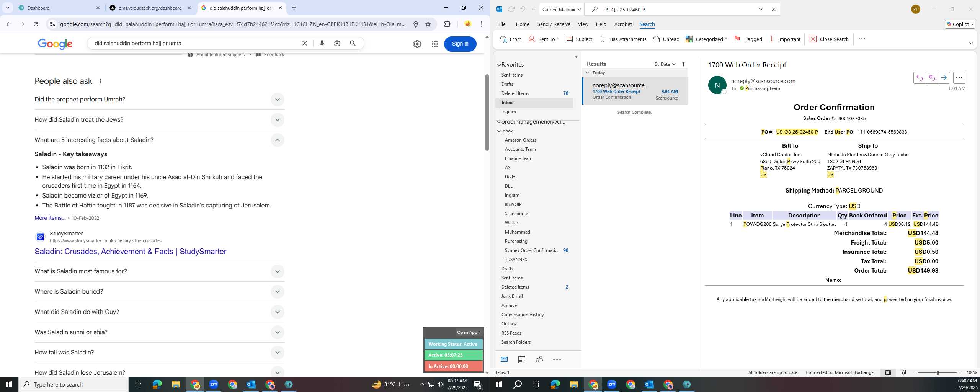Image resolution: width=980 pixels, height=392 pixels.
Task: Open a new Chrome tab
Action: click(294, 8)
